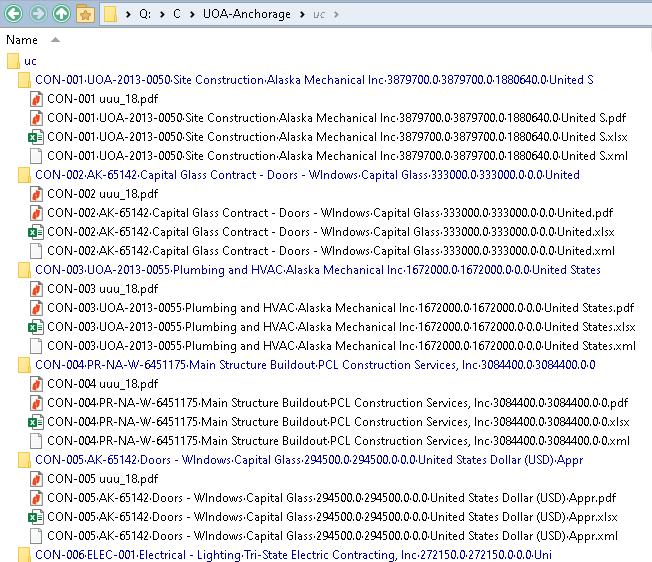Click PDF icon of CON-001 uuu_18.pdf
This screenshot has width=652, height=562.
(36, 99)
